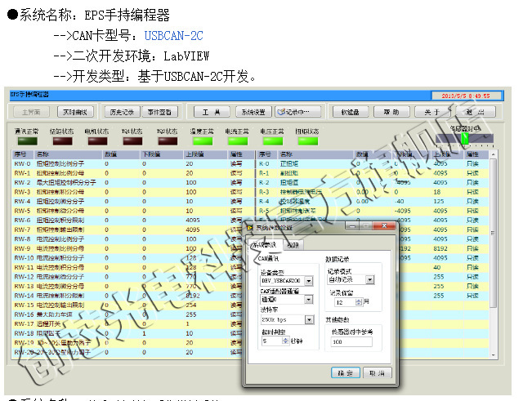This screenshot has width=532, height=401.
Task: Click the rightmost green status indicator
Action: point(308,141)
